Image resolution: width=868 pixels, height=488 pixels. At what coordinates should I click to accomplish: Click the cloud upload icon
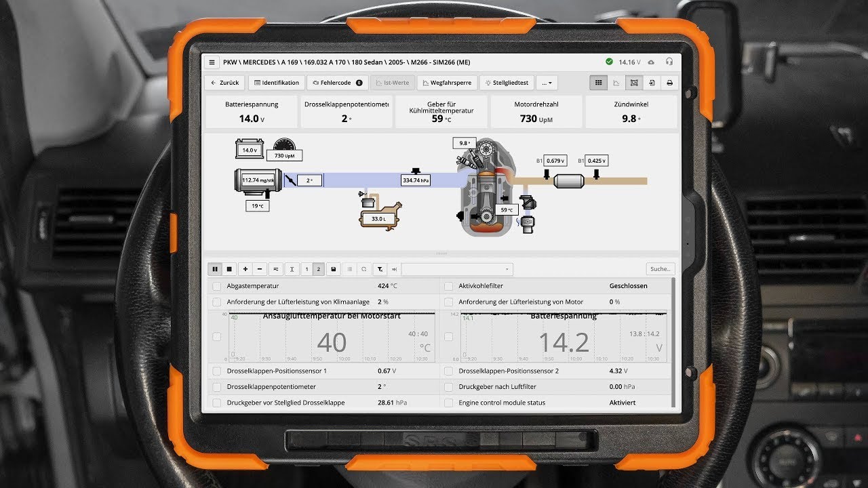pos(652,62)
